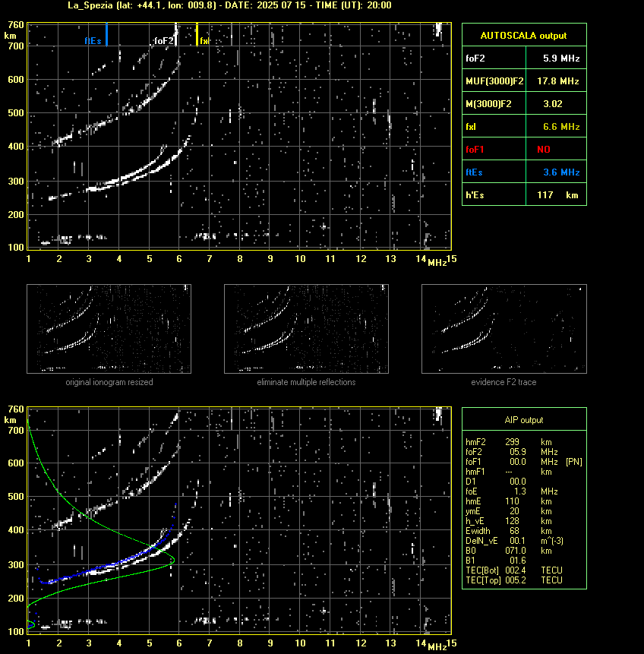Click the B0 071.0 km row
Viewport: 644px width, 654px height.
509,551
